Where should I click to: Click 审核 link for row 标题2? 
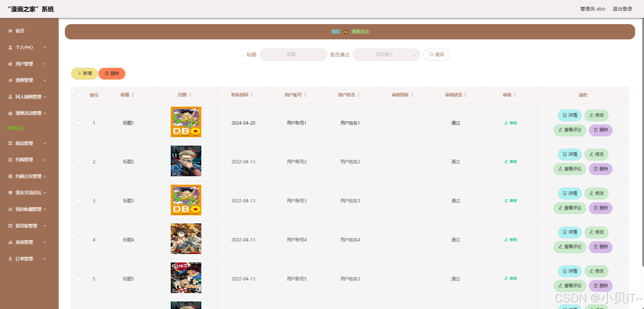(511, 162)
